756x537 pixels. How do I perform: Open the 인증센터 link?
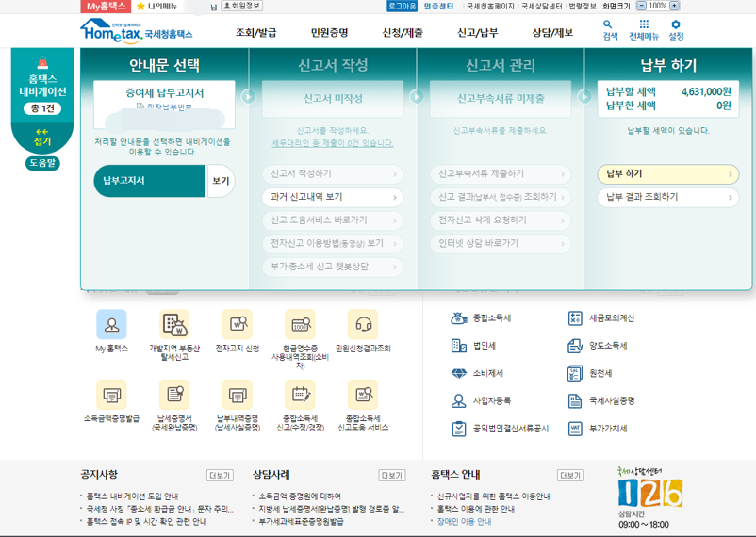[x=438, y=6]
